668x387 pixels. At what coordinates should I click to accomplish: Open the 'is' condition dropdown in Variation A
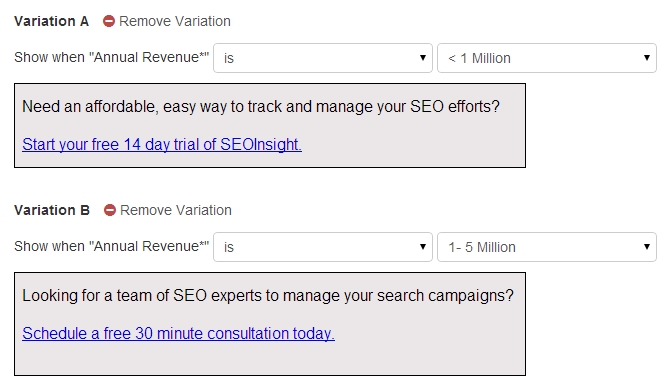pos(323,58)
